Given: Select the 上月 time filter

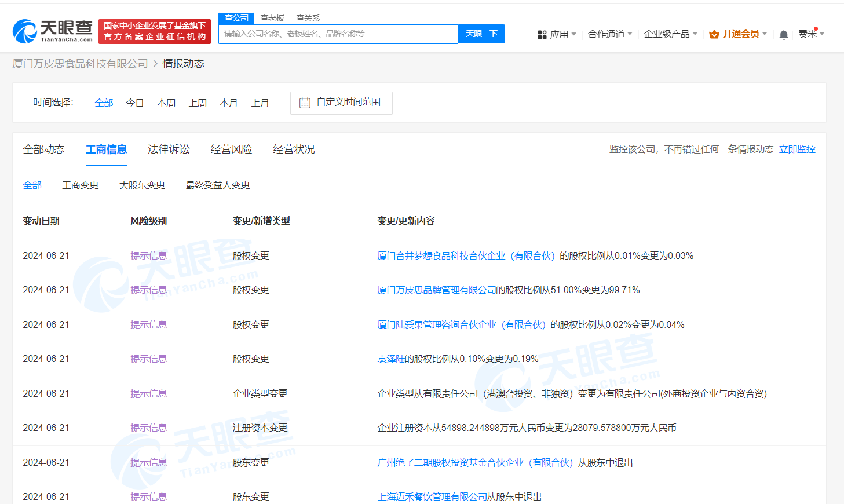Looking at the screenshot, I should 260,103.
